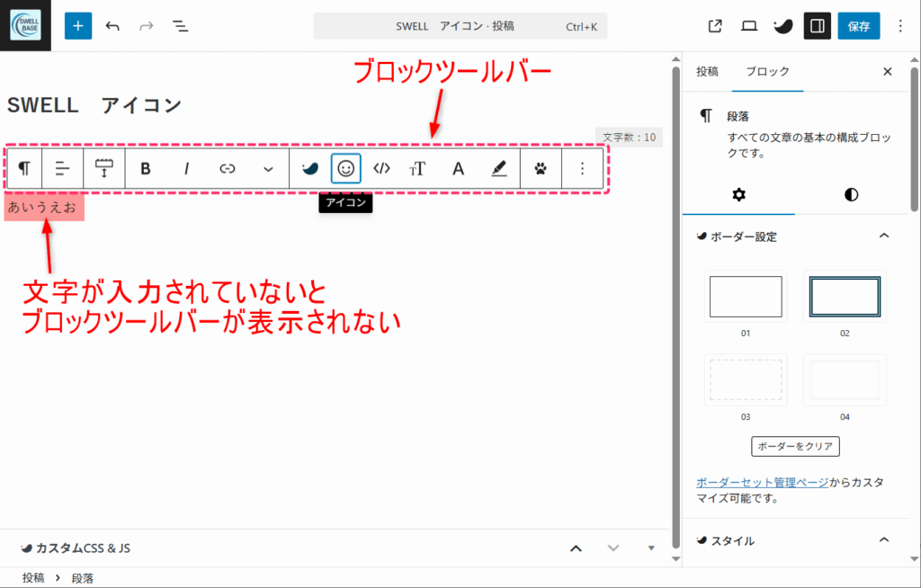Select the gear settings tab
Screen dimensions: 921x588
(739, 194)
